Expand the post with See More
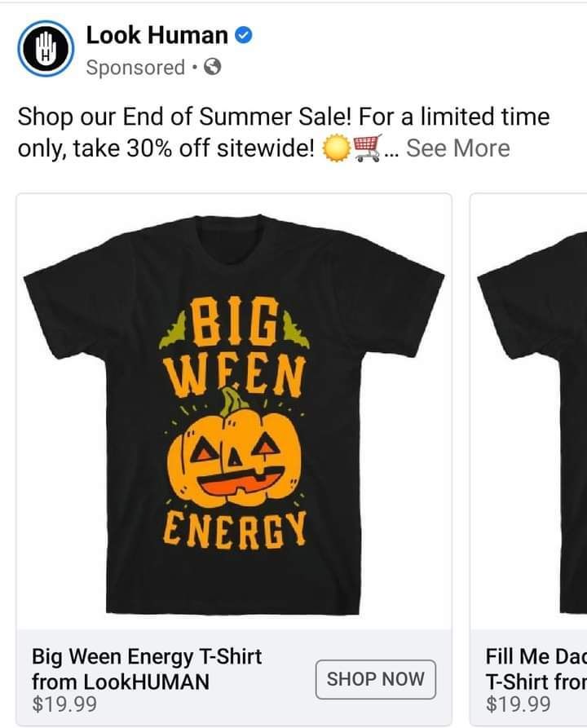Viewport: 587px width, 728px height. 458,148
